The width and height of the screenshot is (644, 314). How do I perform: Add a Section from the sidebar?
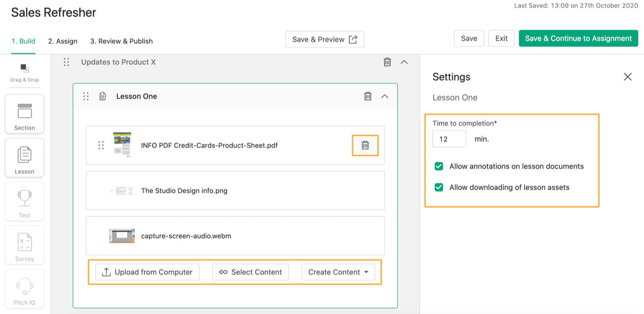tap(25, 114)
